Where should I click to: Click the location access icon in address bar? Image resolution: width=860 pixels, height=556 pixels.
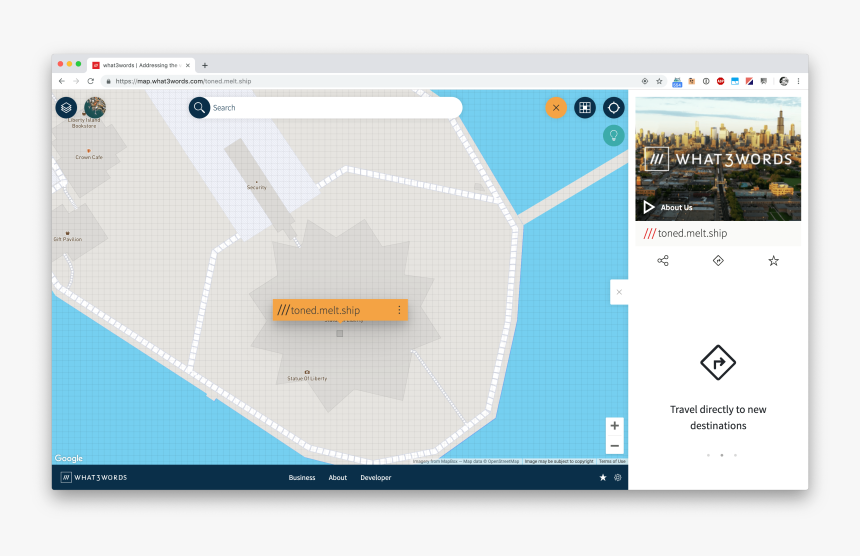645,81
